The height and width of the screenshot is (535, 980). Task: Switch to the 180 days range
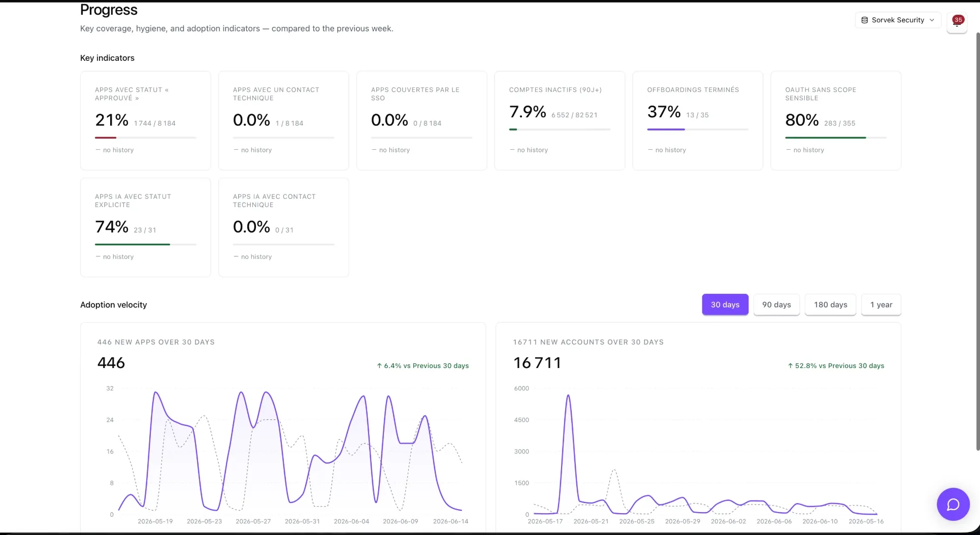click(x=830, y=305)
